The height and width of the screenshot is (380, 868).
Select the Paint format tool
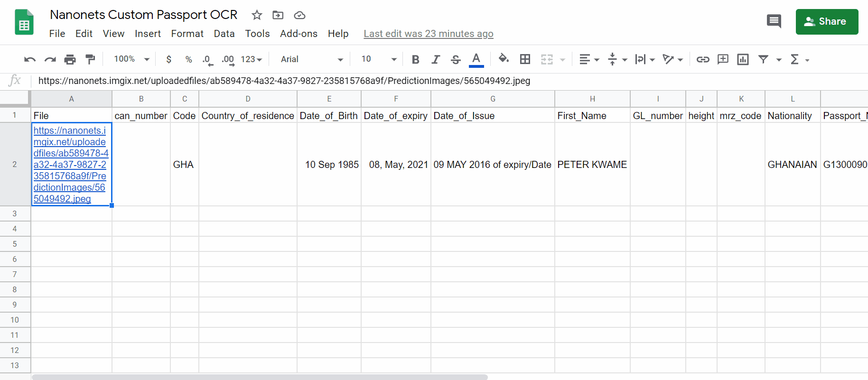90,59
